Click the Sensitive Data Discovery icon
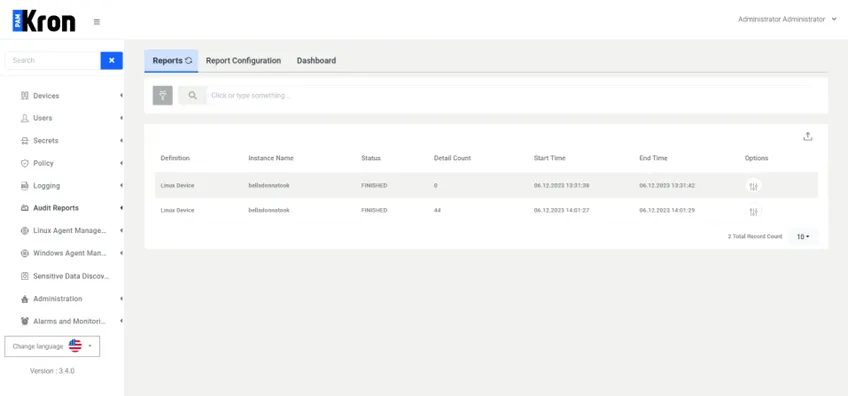This screenshot has width=848, height=396. click(x=24, y=276)
